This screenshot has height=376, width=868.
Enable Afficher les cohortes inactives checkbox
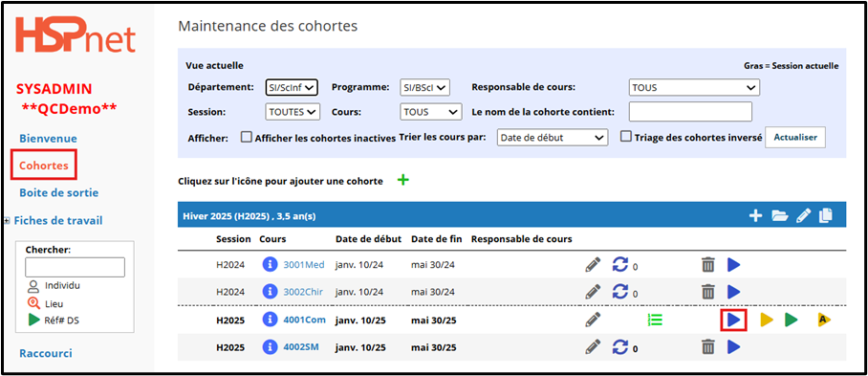click(247, 138)
